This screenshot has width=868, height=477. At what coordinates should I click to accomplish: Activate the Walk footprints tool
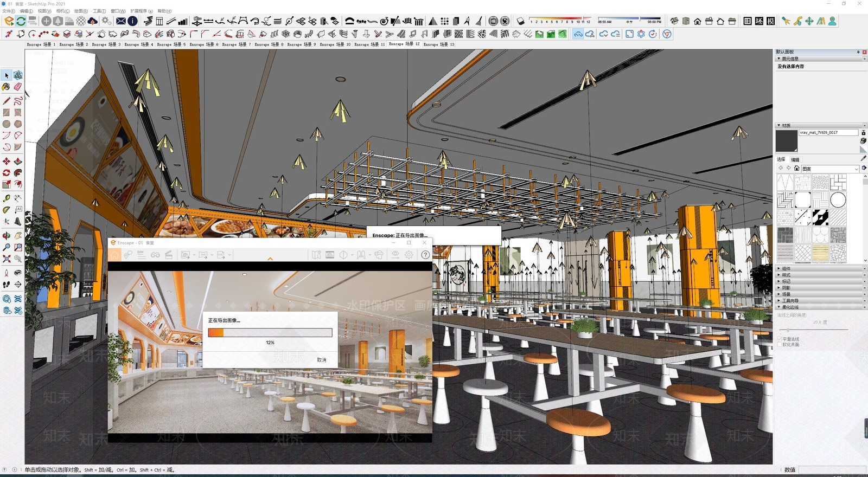coord(7,285)
